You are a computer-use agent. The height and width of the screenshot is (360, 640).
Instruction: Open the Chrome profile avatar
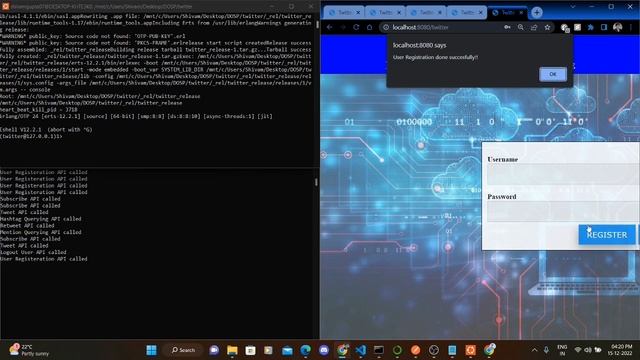point(618,27)
